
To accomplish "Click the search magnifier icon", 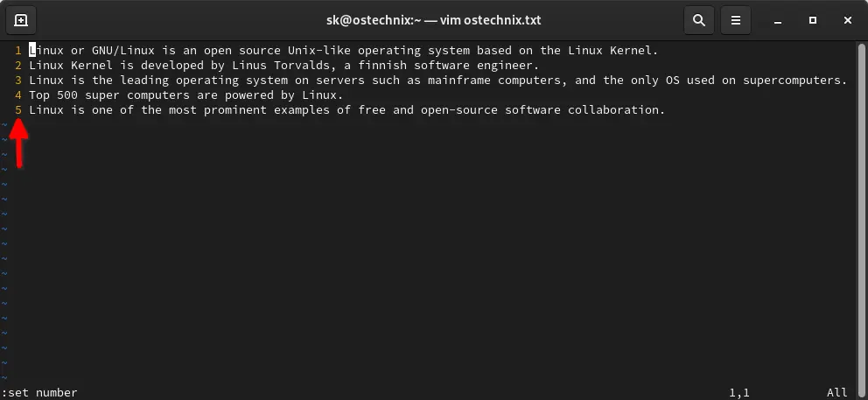I will (x=698, y=19).
